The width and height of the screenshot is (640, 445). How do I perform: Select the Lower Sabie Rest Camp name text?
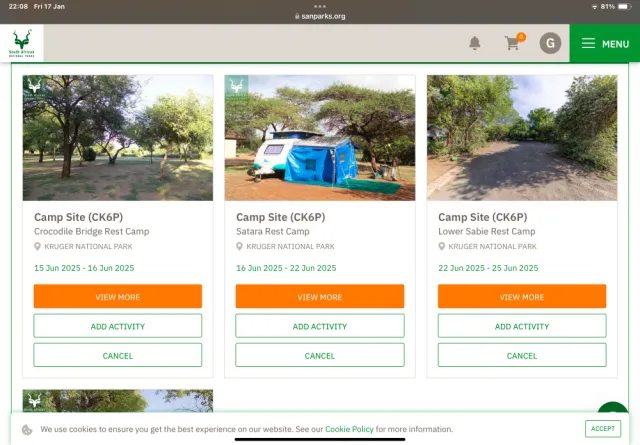[487, 231]
